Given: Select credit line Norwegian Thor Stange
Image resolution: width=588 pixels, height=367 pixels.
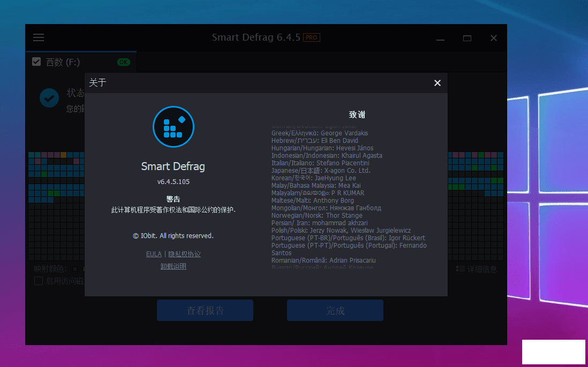Looking at the screenshot, I should (317, 215).
